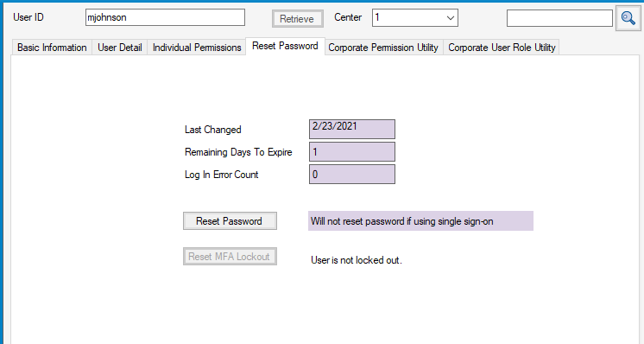The image size is (644, 344).
Task: Click the "User is not locked out" status text
Action: pos(356,260)
